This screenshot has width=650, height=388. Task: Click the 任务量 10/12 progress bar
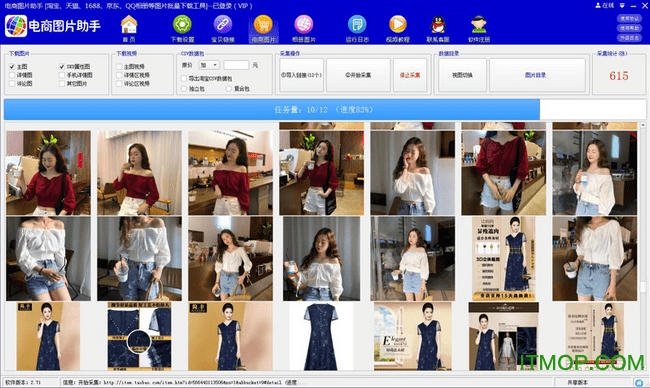(325, 110)
